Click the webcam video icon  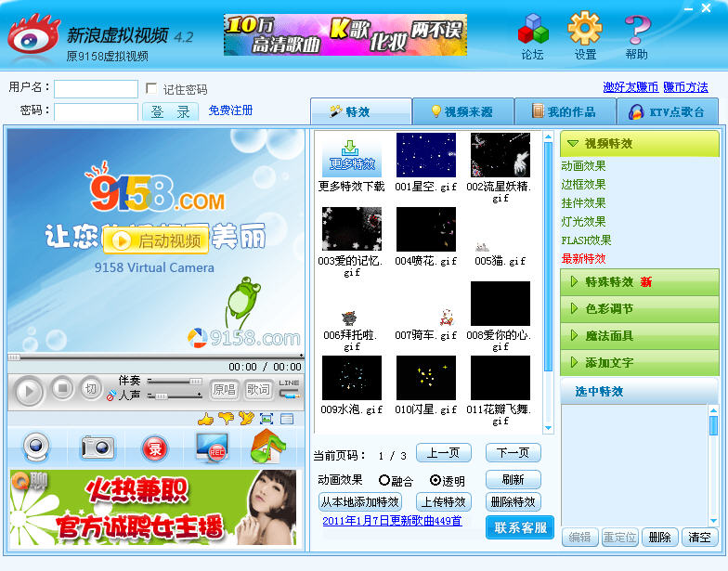click(37, 448)
